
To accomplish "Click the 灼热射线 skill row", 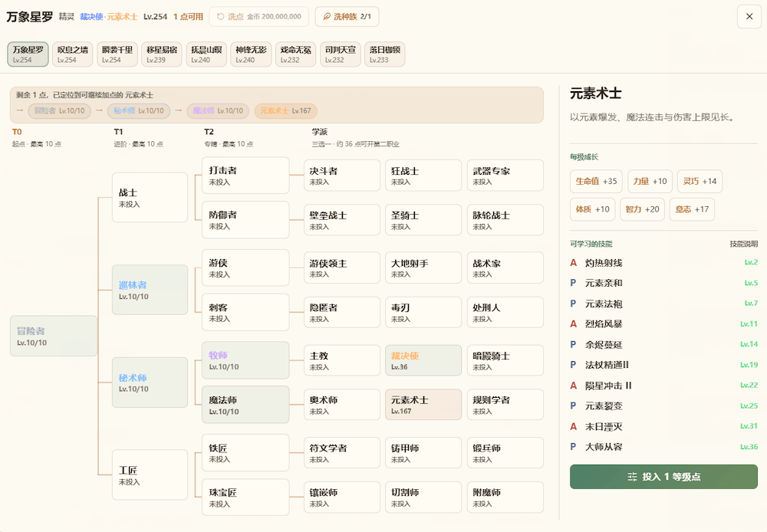I will [663, 263].
